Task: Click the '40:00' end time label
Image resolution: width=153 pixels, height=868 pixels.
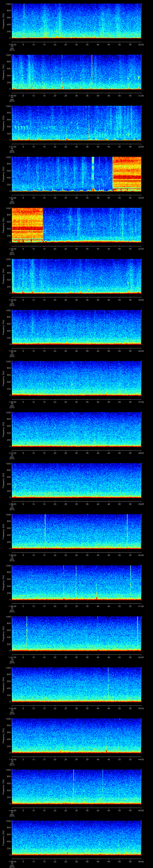Action: 141,555
